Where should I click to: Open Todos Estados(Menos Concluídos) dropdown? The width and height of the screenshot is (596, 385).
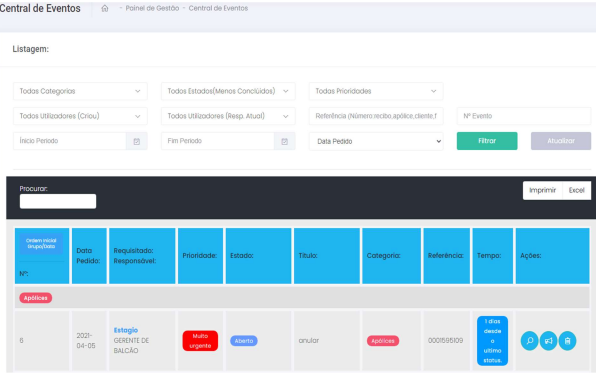[x=228, y=91]
